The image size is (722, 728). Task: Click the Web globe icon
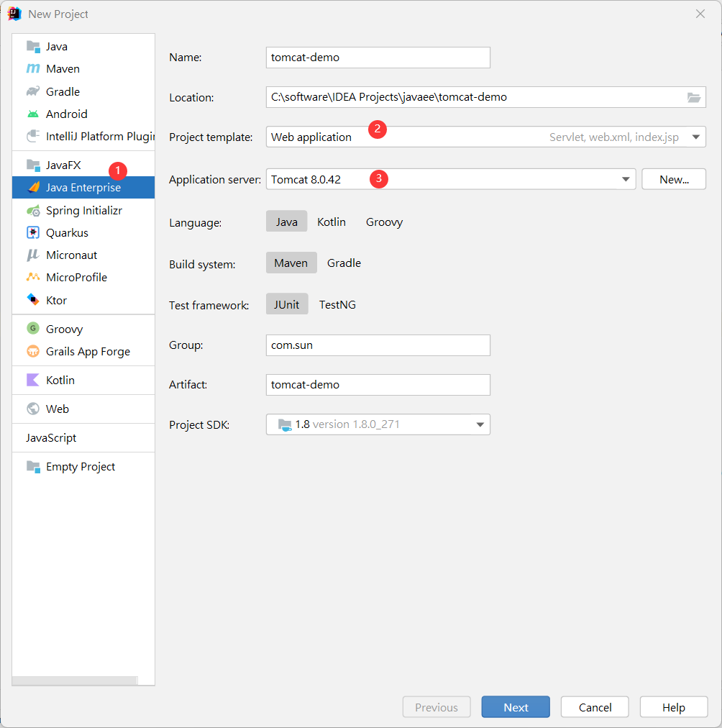[33, 409]
